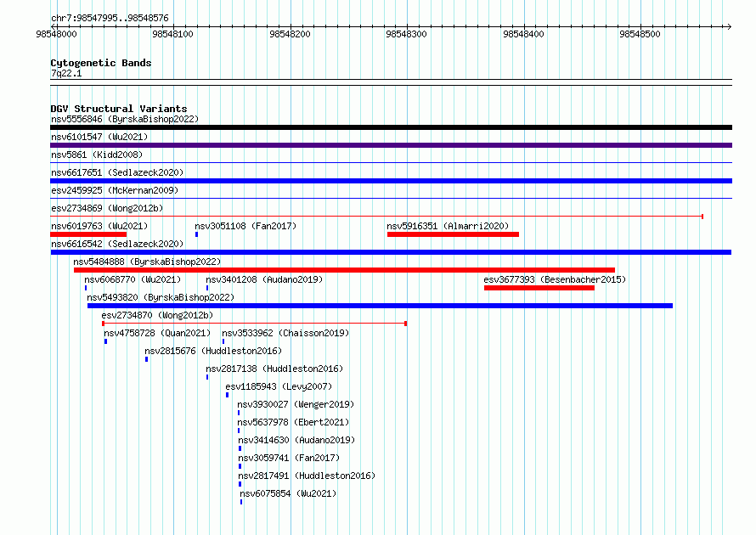
Task: Open the nsv5484888 (ByrskaBishop2022) label
Action: click(x=147, y=262)
